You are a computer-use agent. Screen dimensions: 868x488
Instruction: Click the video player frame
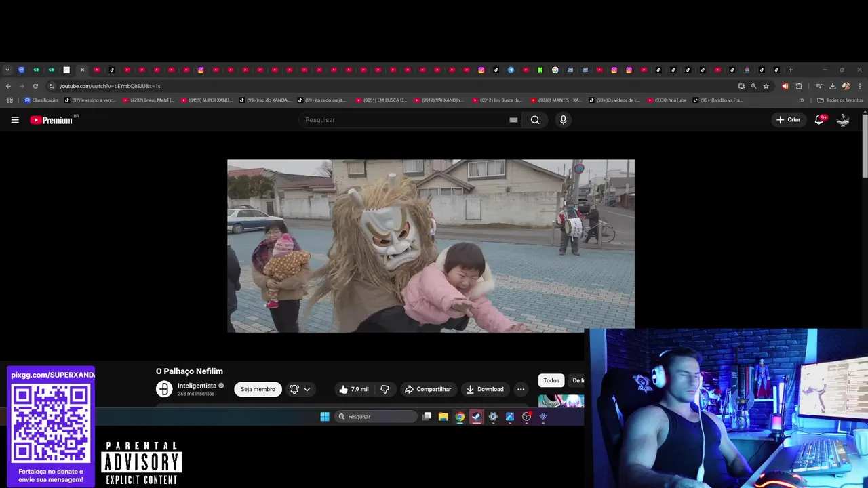[x=431, y=246]
